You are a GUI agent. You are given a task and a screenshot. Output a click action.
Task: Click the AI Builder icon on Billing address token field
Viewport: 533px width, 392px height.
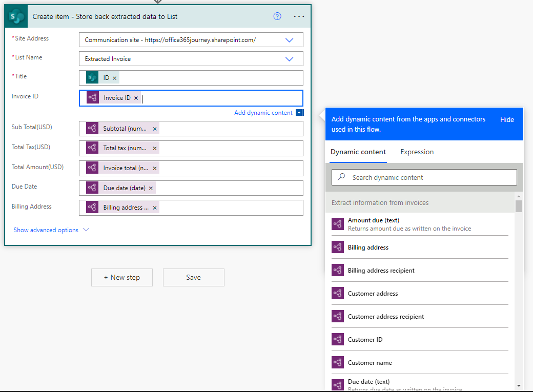(x=92, y=208)
